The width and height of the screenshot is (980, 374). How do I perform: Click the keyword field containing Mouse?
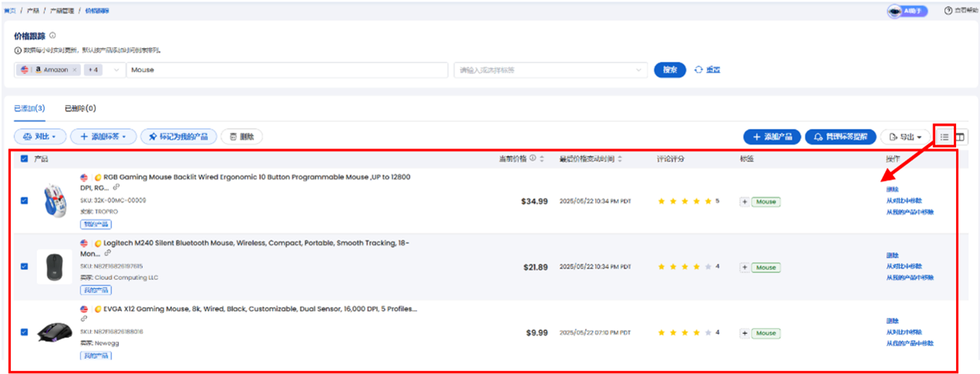click(x=287, y=70)
